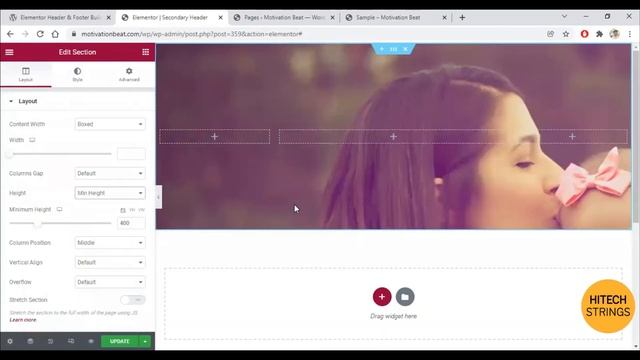
Task: Open Responsive Mode icon
Action: (71, 341)
